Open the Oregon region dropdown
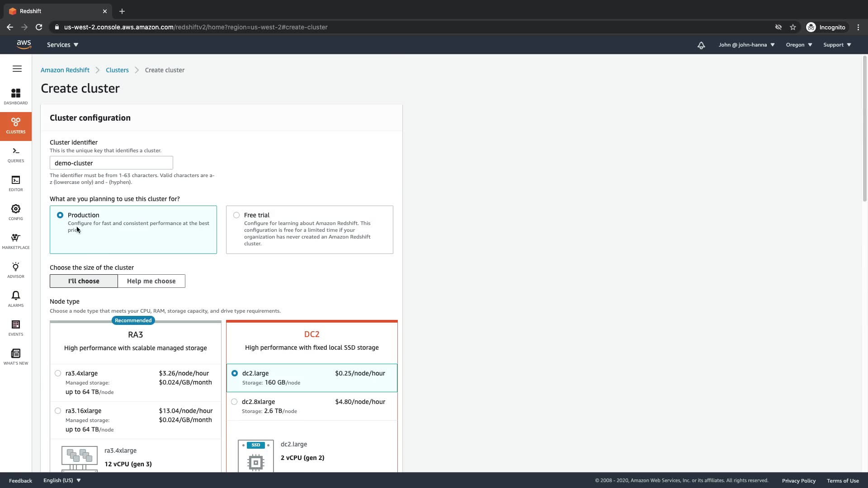This screenshot has width=868, height=488. click(x=799, y=45)
